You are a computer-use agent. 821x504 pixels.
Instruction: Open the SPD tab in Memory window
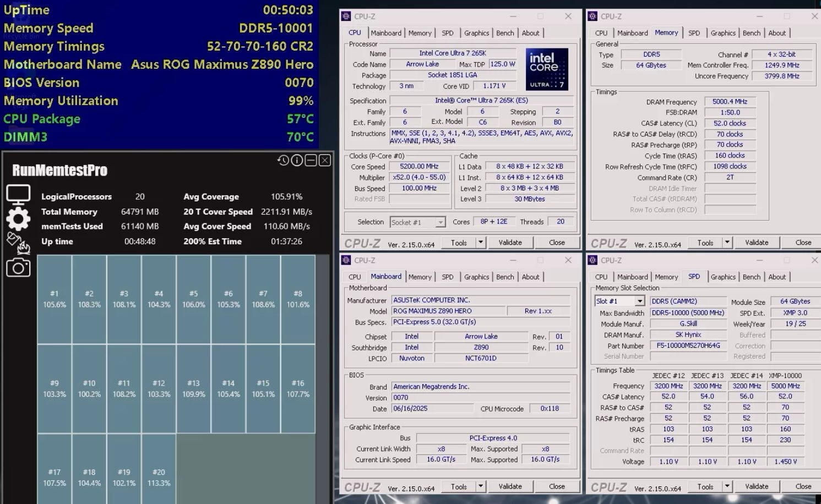tap(694, 33)
